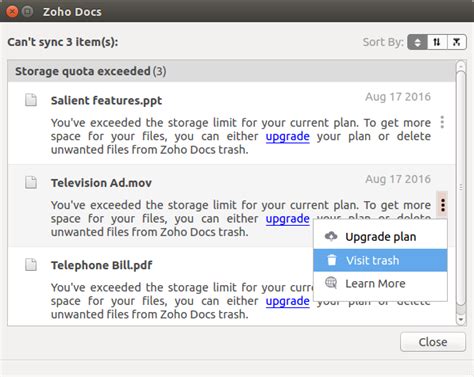Screen dimensions: 474x377
Task: Select Learn More menu entry
Action: click(x=380, y=283)
